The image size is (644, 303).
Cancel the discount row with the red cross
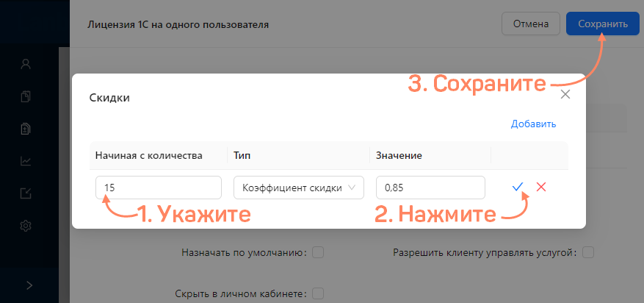tap(541, 187)
